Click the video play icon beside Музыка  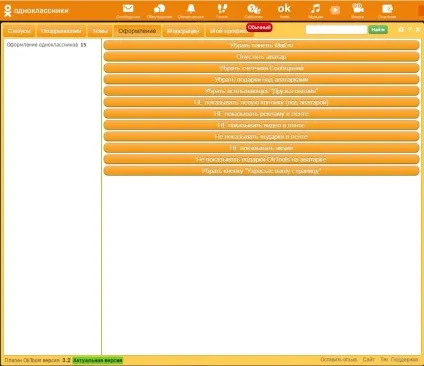[335, 10]
